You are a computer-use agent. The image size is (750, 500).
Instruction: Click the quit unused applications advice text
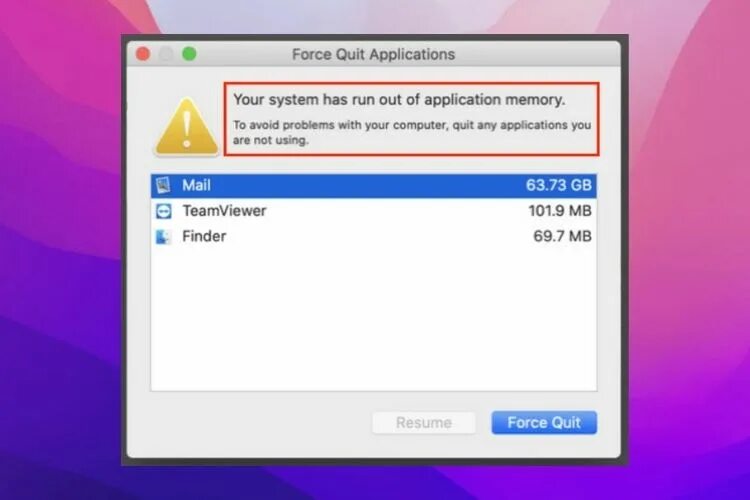click(412, 133)
